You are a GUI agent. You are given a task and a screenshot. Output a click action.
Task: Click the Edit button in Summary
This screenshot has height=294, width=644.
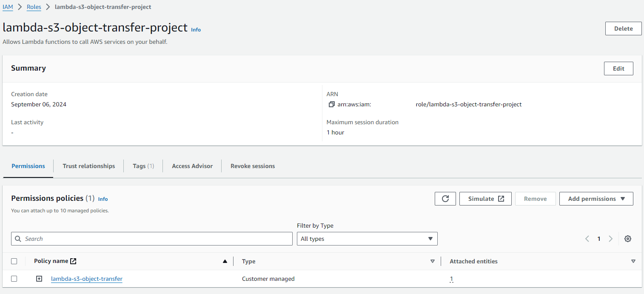click(x=618, y=69)
